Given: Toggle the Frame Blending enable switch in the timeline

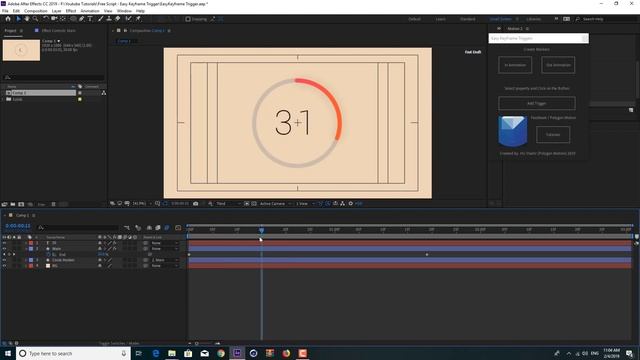Looking at the screenshot, I should tap(158, 228).
